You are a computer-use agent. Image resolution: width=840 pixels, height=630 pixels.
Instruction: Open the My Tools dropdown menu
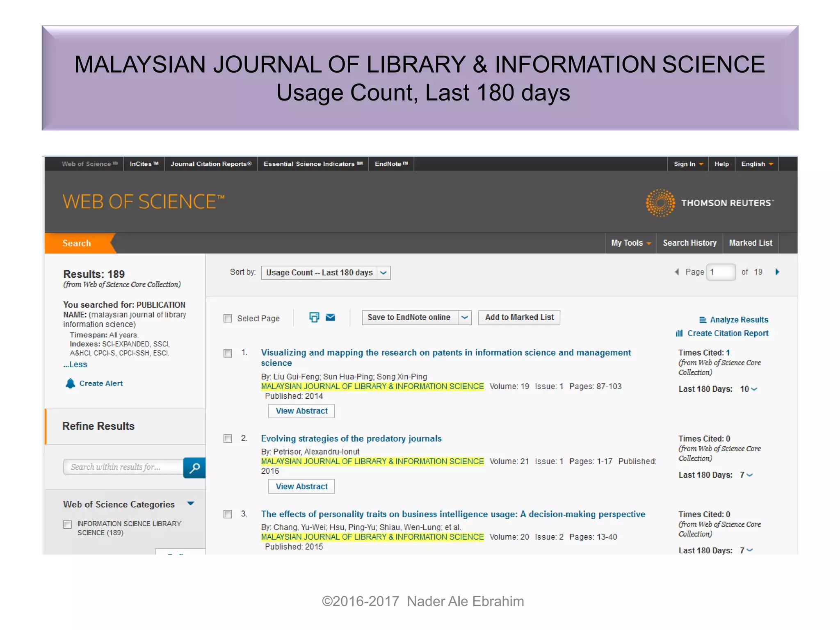click(631, 243)
